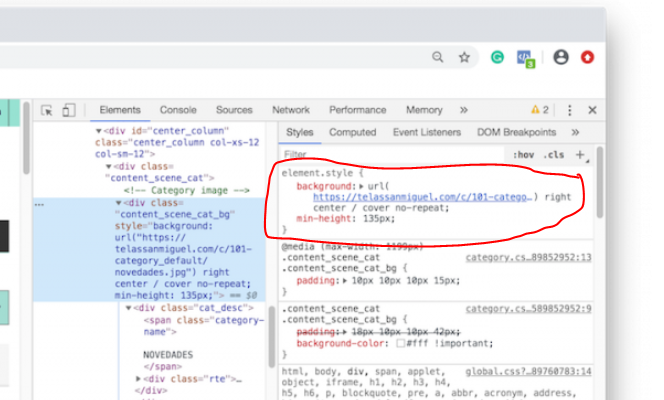Click the bookmark star icon
This screenshot has width=664, height=400.
click(464, 58)
